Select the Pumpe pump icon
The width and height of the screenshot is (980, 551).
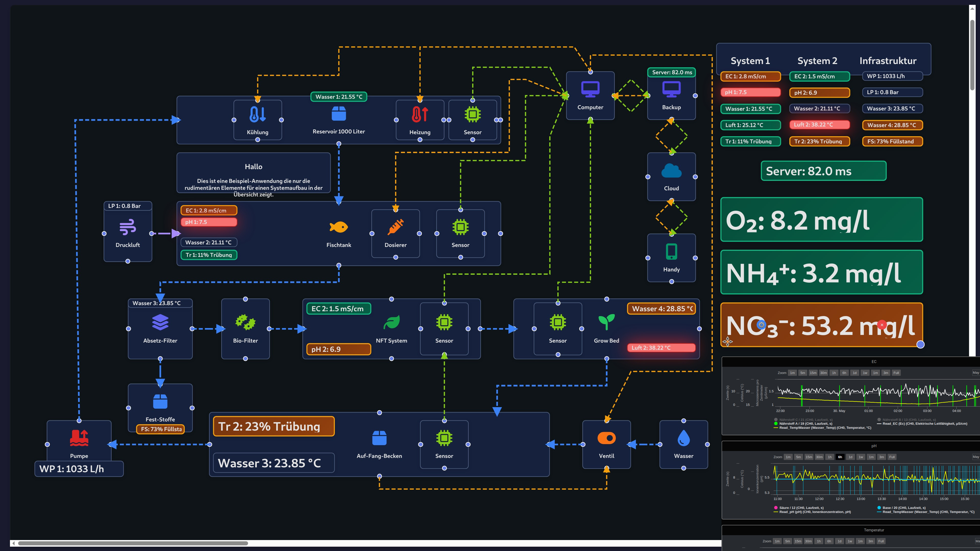(79, 438)
